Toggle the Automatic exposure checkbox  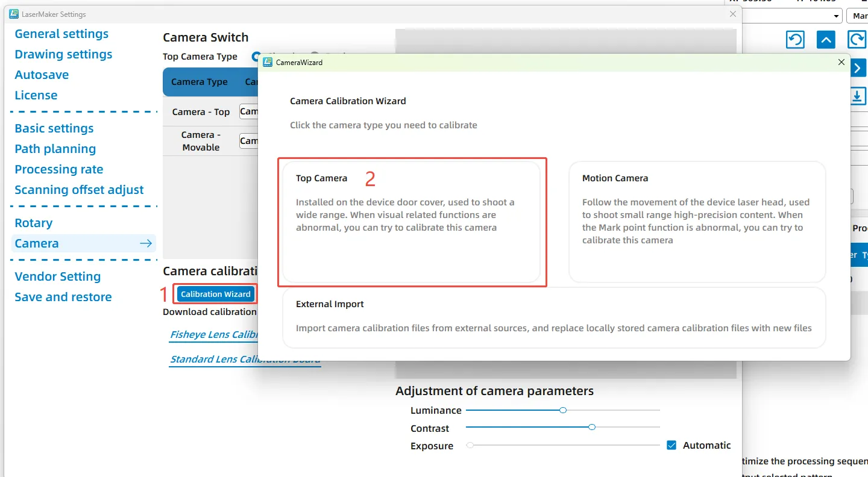(671, 446)
